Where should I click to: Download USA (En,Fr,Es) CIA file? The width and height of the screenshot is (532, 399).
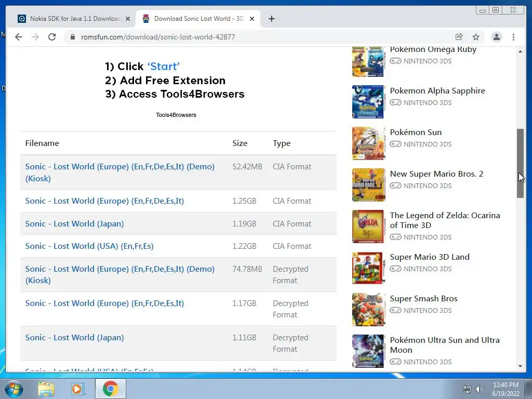(89, 246)
